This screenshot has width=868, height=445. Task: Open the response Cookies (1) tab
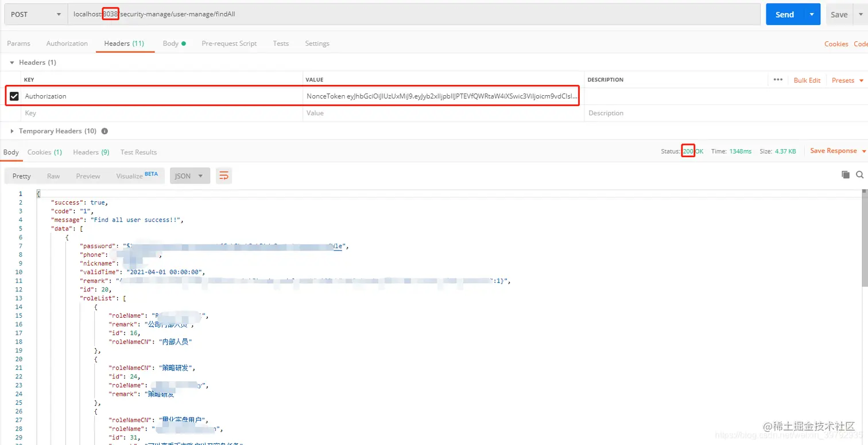(45, 153)
